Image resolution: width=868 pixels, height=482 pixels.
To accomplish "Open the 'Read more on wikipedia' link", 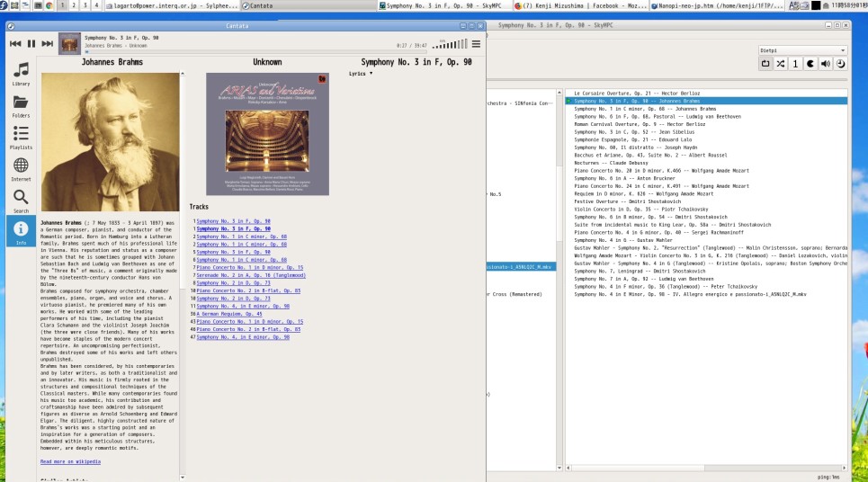I will (x=70, y=461).
